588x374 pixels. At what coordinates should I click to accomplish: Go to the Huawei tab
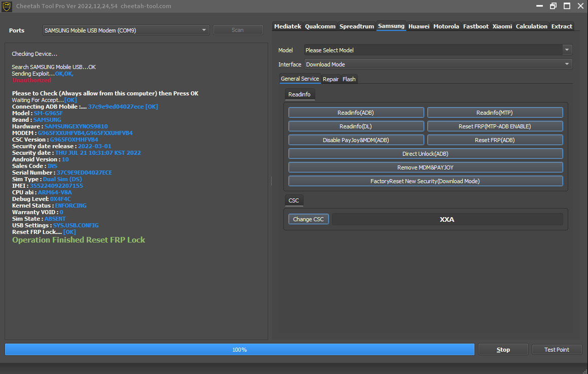[419, 26]
